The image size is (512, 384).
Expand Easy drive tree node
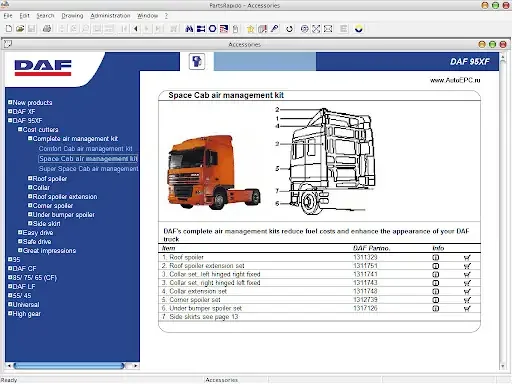20,232
